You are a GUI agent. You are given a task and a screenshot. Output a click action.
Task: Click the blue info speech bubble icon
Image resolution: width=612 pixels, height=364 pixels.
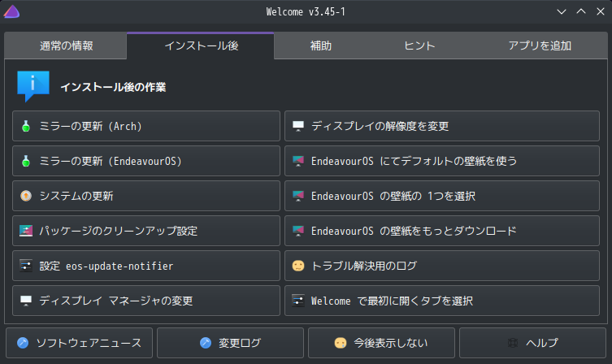click(x=33, y=86)
